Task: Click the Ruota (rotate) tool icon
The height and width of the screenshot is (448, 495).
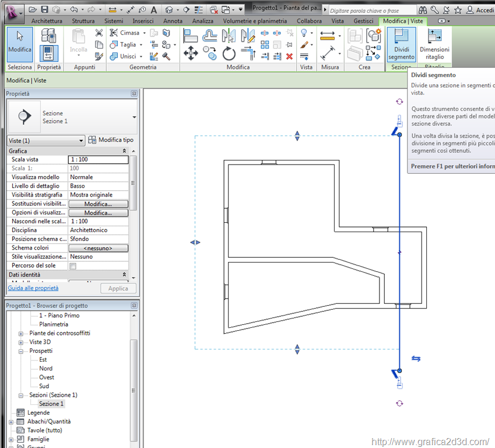Action: point(229,54)
